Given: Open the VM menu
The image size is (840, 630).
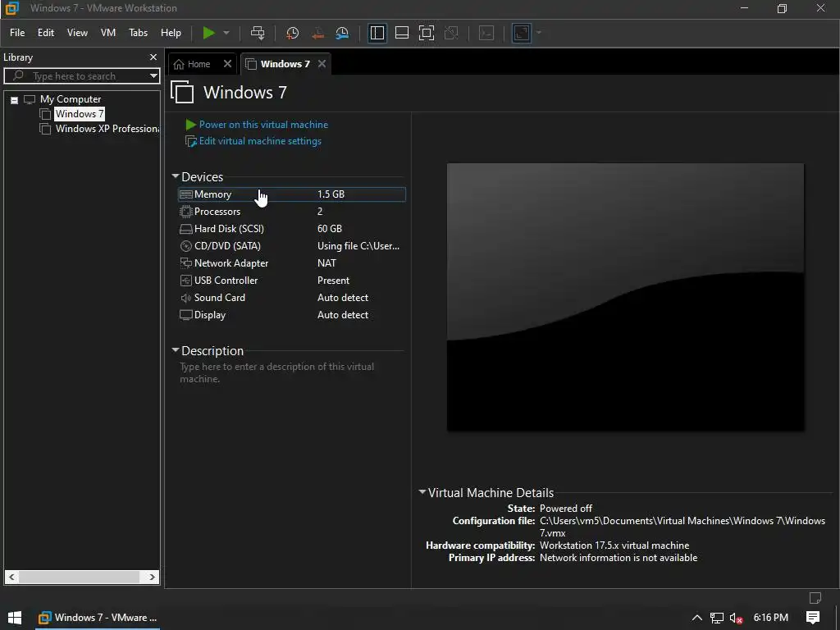Looking at the screenshot, I should pos(108,33).
